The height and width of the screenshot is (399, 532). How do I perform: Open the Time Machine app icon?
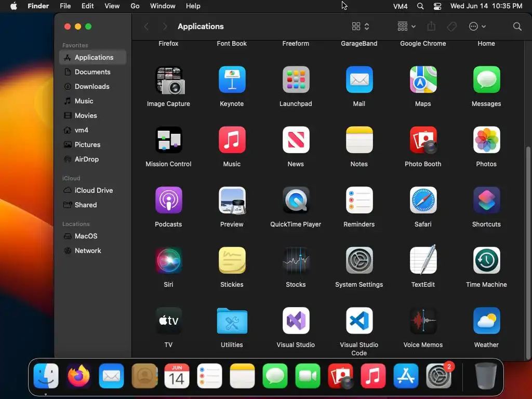click(486, 260)
